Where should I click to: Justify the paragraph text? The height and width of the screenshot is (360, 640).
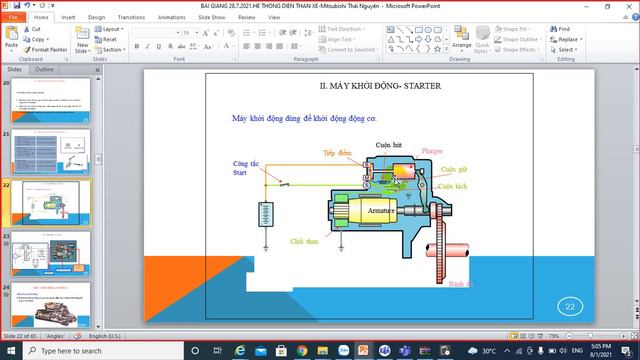pos(280,46)
